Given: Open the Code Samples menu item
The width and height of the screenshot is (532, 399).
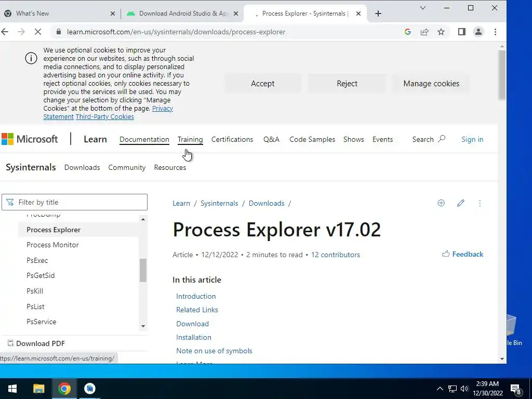Looking at the screenshot, I should pos(312,139).
